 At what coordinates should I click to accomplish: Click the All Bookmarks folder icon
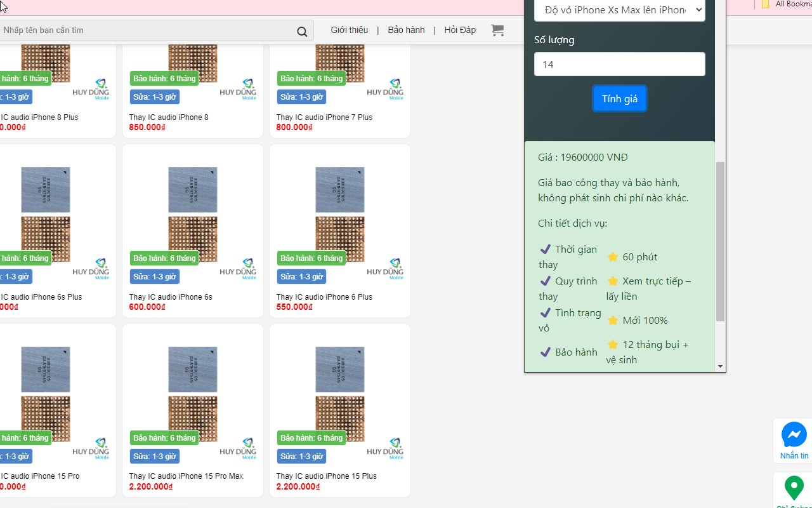[x=766, y=4]
